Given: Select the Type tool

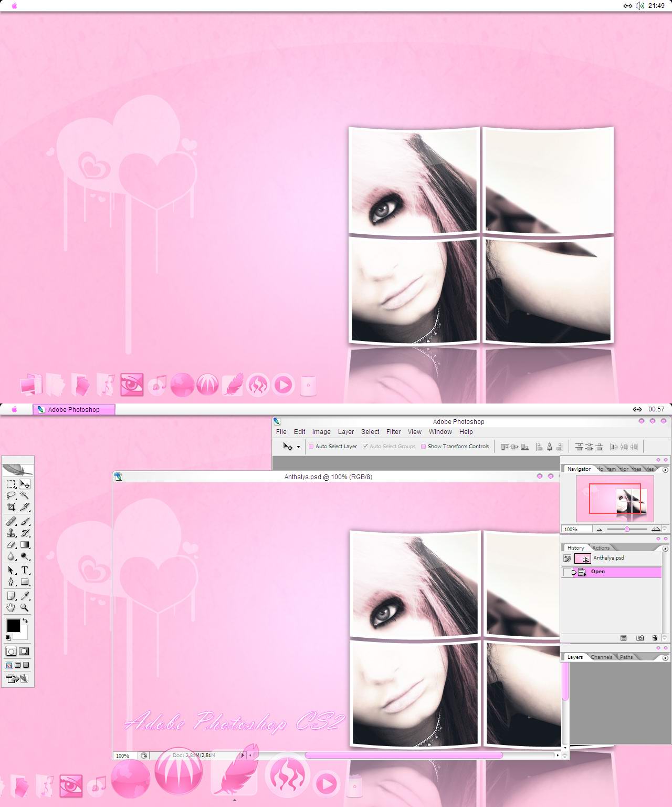Looking at the screenshot, I should [x=25, y=570].
